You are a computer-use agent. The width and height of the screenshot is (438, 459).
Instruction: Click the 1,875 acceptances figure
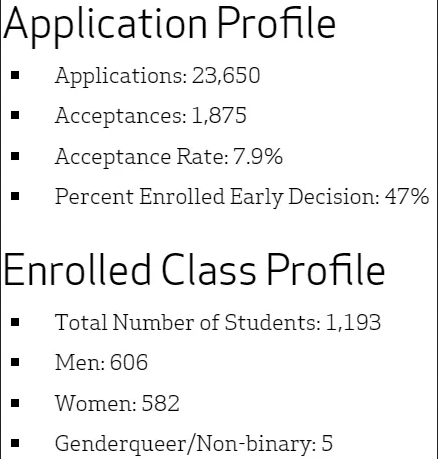point(219,116)
